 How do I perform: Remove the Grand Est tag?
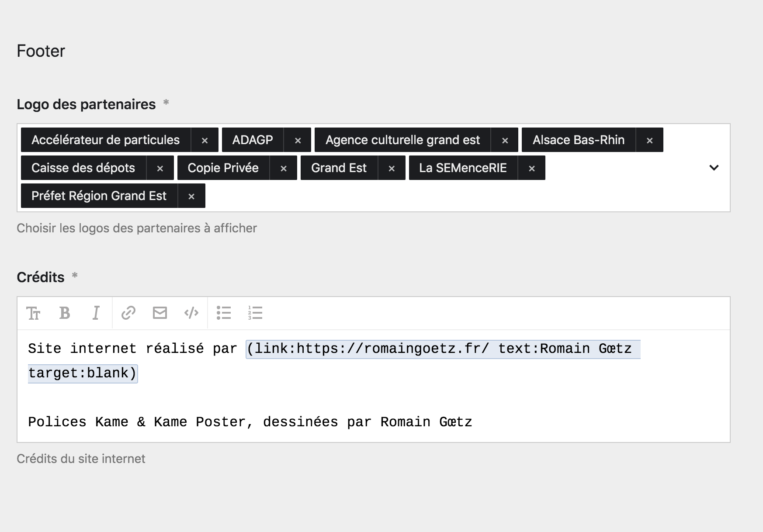coord(391,168)
